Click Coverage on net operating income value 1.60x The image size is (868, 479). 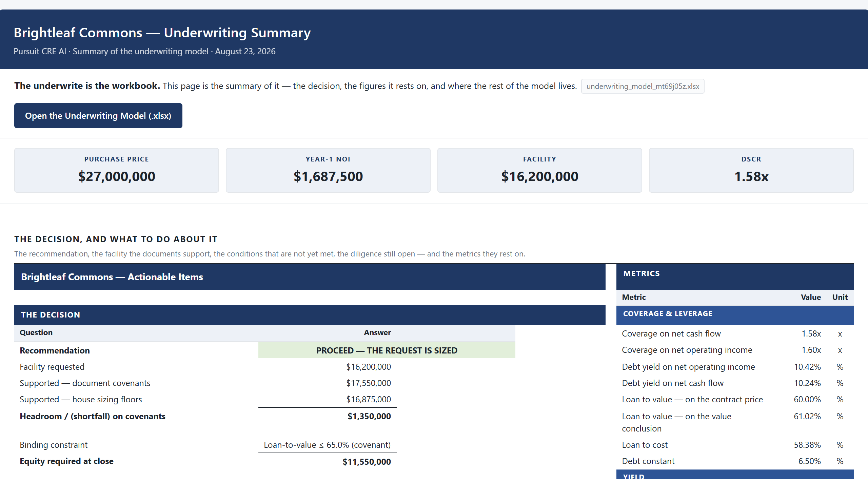click(x=811, y=350)
